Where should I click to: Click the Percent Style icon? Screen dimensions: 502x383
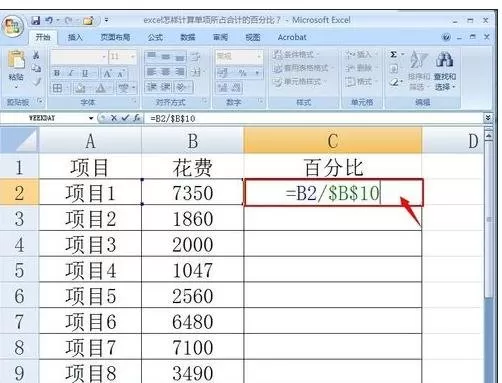pyautogui.click(x=242, y=72)
